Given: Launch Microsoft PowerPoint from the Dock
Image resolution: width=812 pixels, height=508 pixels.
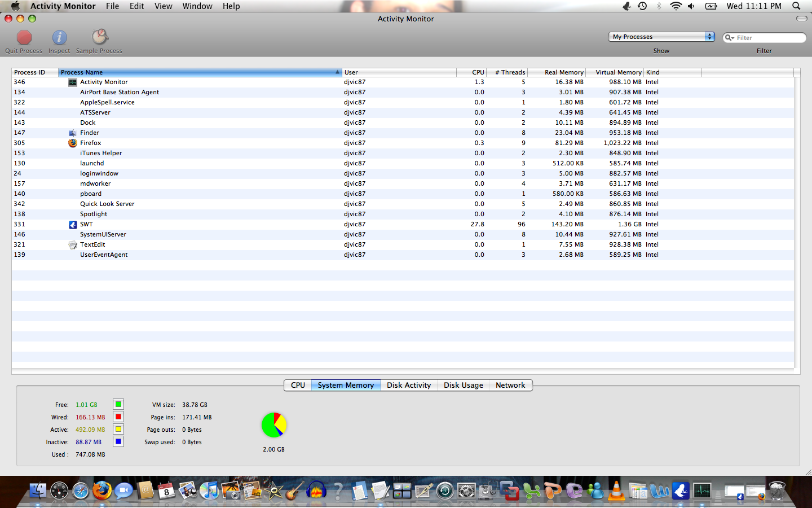Looking at the screenshot, I should [553, 491].
